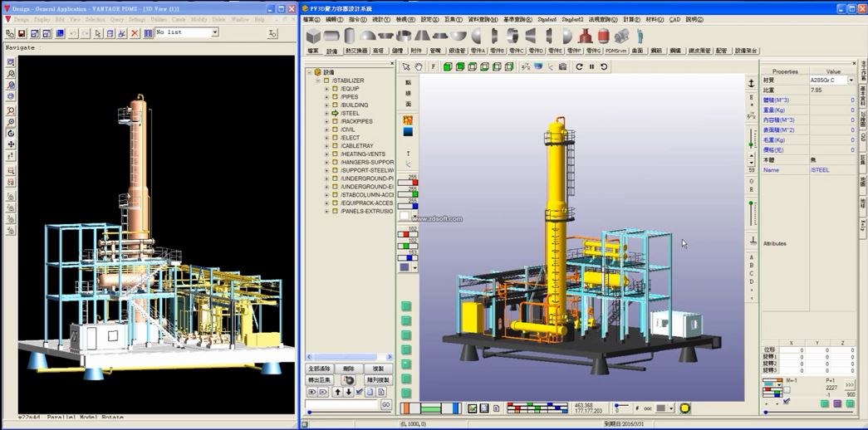Open the No list dropdown in PDMS

(215, 32)
